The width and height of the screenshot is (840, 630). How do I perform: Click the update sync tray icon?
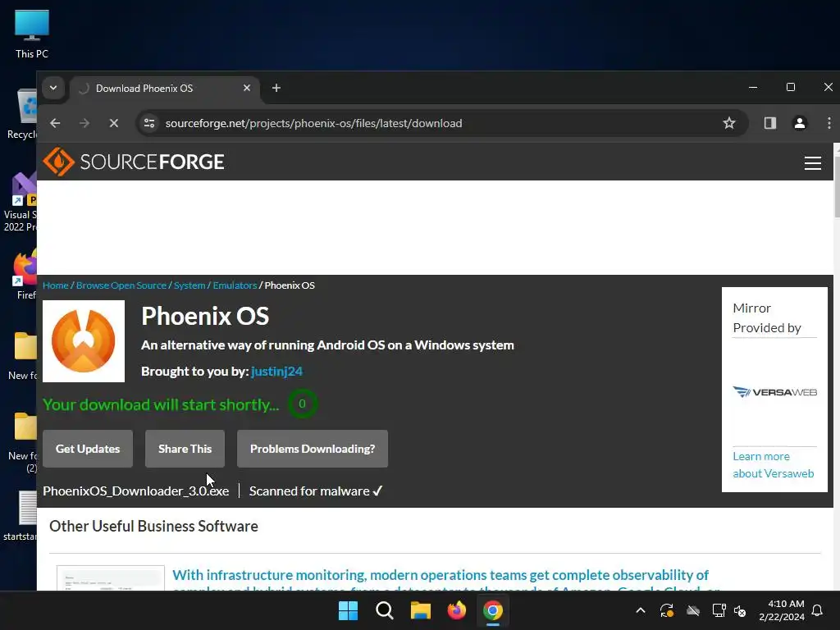[666, 610]
